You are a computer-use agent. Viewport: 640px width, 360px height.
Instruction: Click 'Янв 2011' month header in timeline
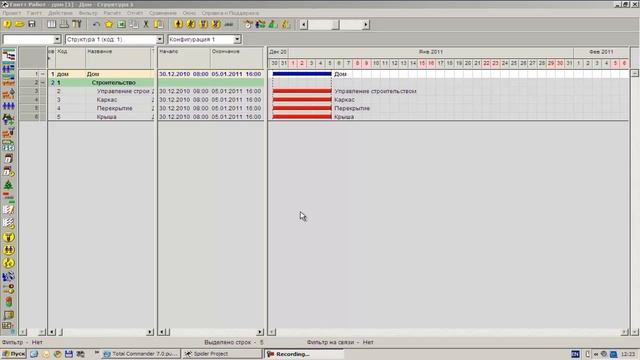coord(431,52)
